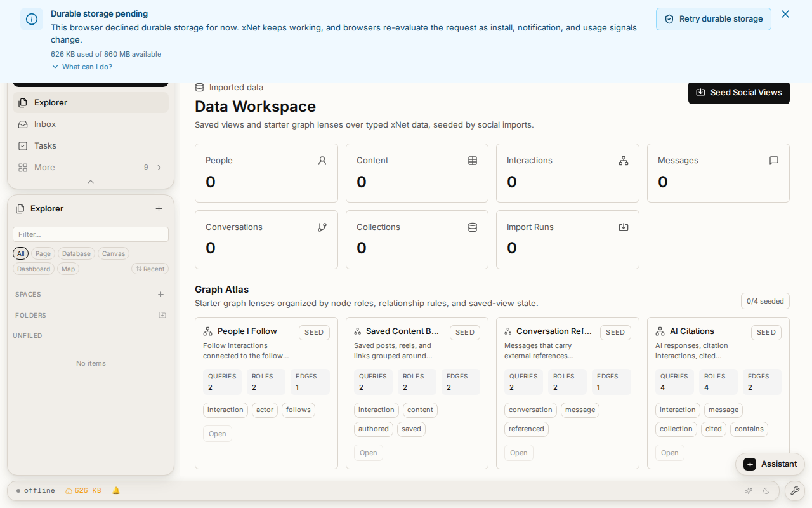
Task: Click the table icon on Content card
Action: [473, 161]
